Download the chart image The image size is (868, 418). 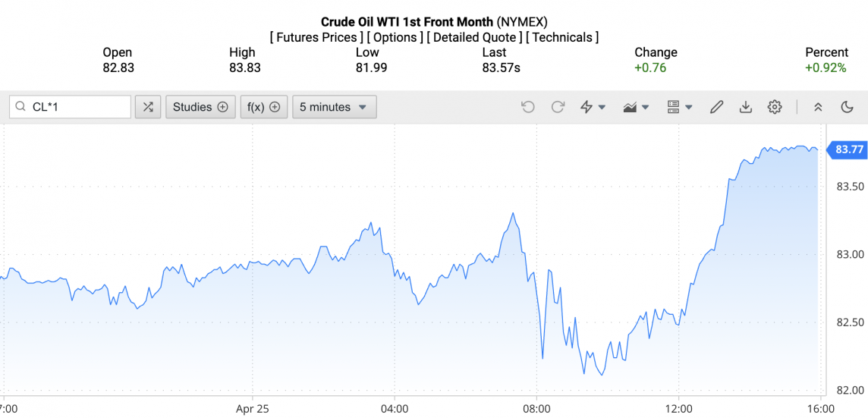pos(746,107)
